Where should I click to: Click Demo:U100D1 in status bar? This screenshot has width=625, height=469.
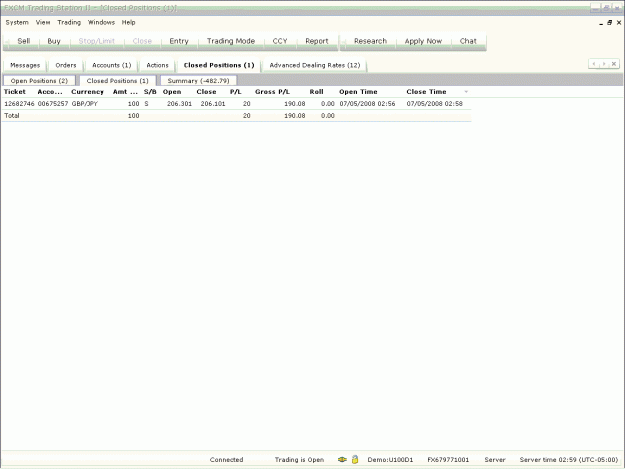pos(390,459)
